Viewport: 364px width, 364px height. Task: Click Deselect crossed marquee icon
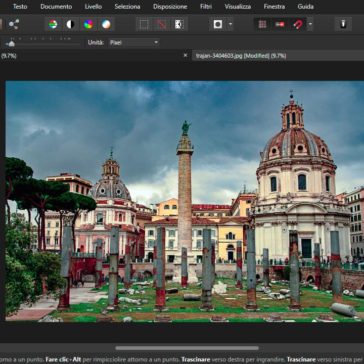tap(162, 24)
